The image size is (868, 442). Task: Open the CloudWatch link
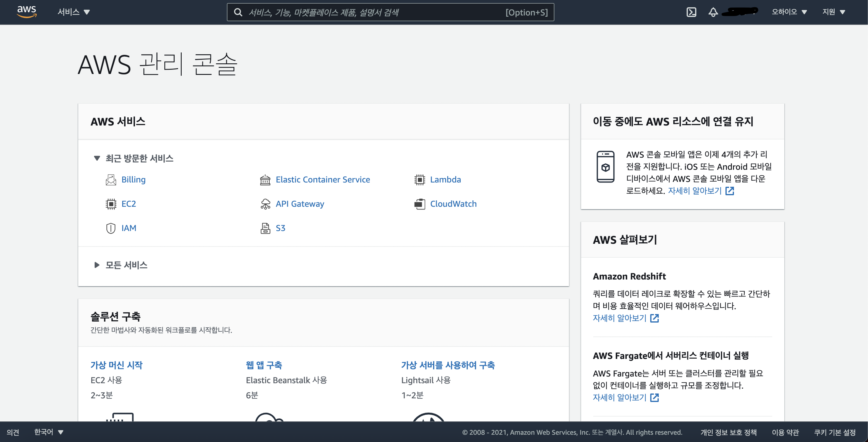tap(453, 204)
